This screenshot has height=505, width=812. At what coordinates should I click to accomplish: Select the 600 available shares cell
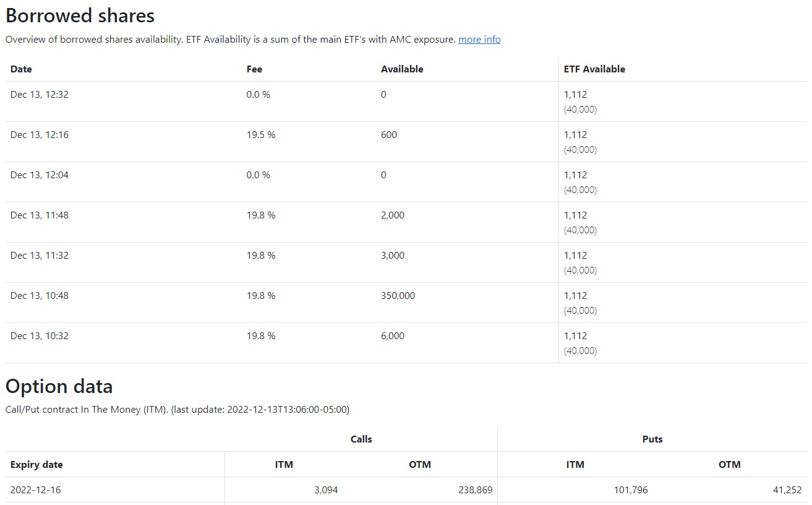tap(389, 135)
